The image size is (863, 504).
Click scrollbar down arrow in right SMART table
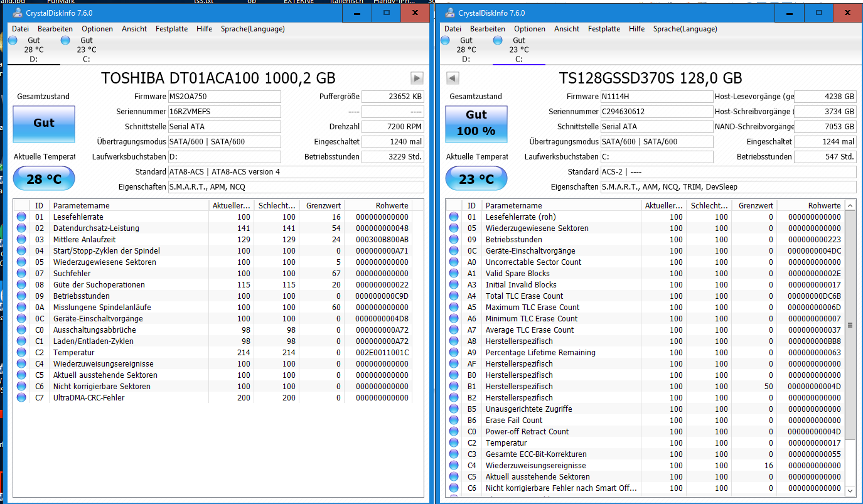click(850, 491)
